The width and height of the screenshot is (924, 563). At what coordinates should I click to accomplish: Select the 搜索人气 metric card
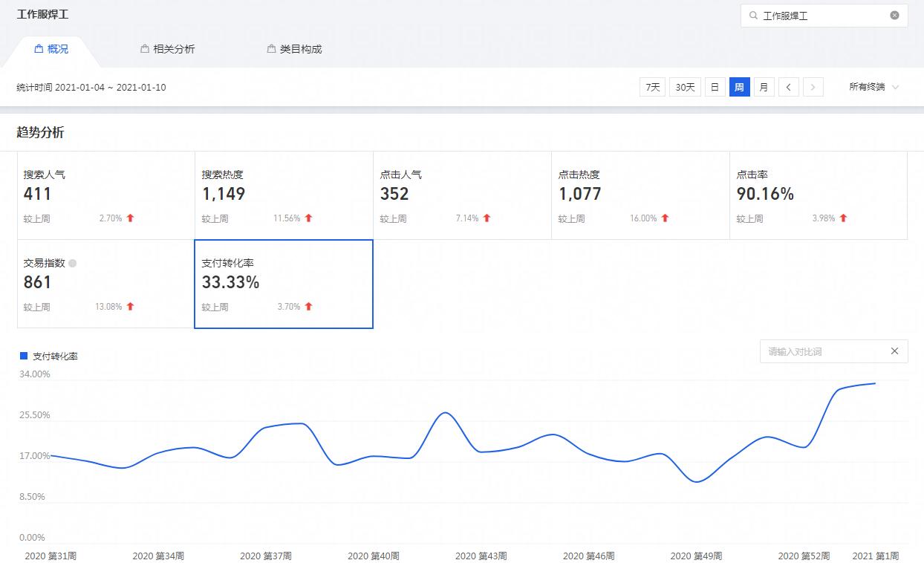105,195
